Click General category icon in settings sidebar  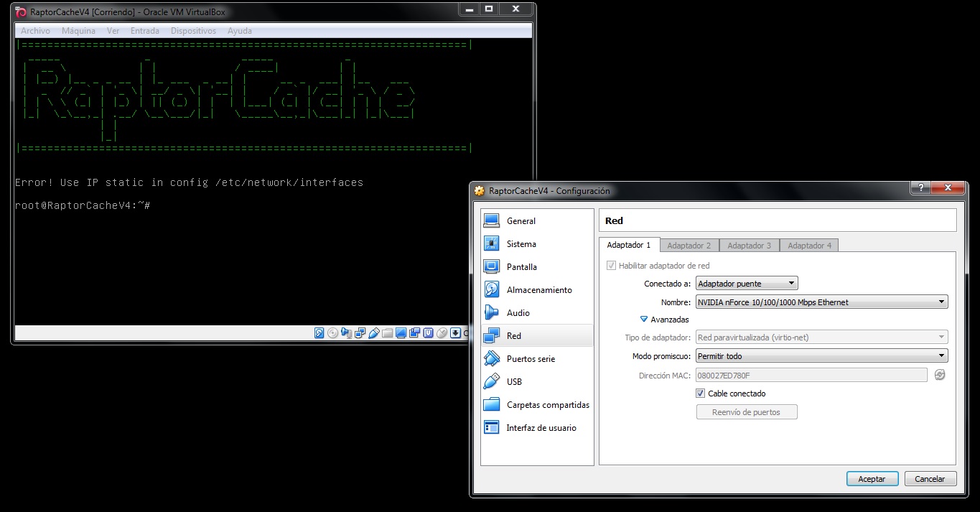tap(492, 220)
